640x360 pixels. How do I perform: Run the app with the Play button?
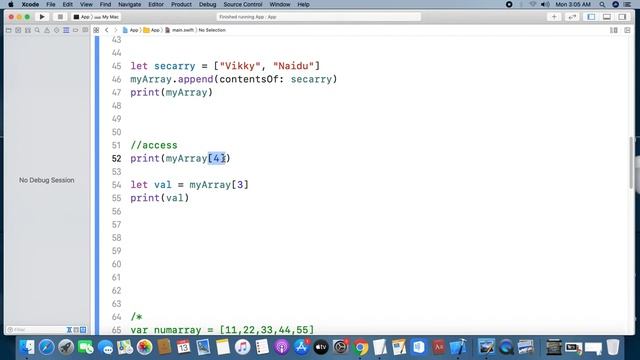[x=42, y=17]
